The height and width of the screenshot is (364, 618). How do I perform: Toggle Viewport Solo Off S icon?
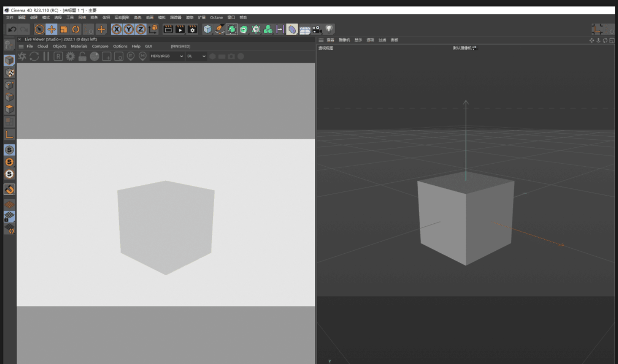click(9, 150)
